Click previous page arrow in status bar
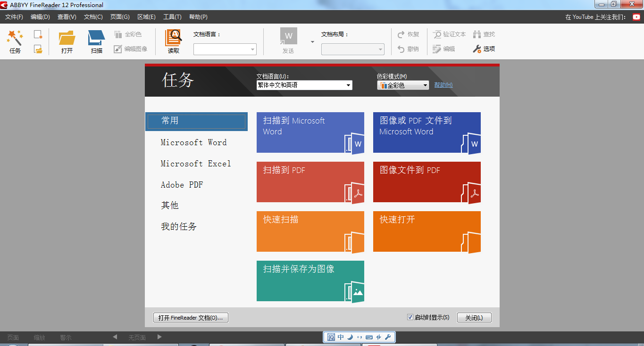Image resolution: width=644 pixels, height=346 pixels. pos(115,337)
